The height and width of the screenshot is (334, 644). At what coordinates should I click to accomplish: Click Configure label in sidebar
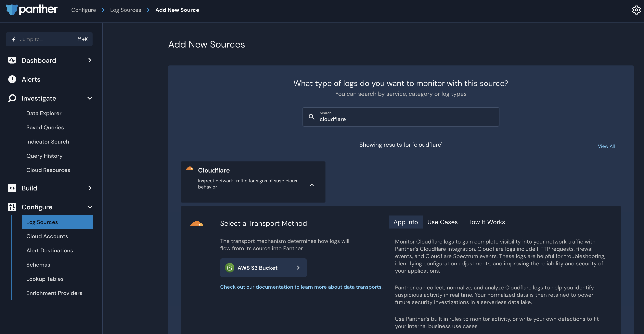tap(37, 207)
